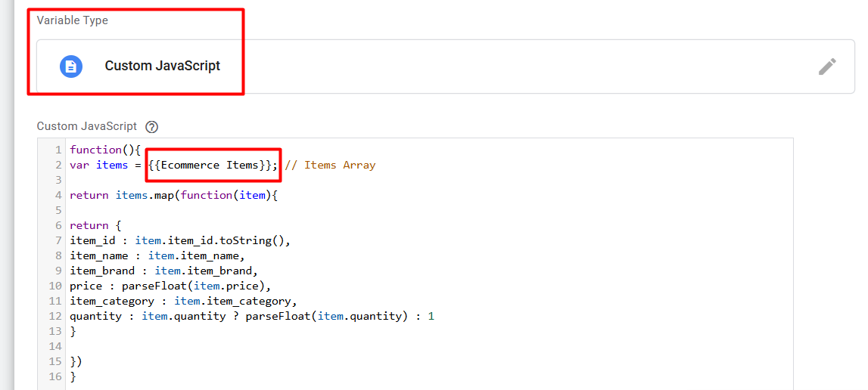Place cursor on the item_id toString() line
This screenshot has height=390, width=868.
179,240
